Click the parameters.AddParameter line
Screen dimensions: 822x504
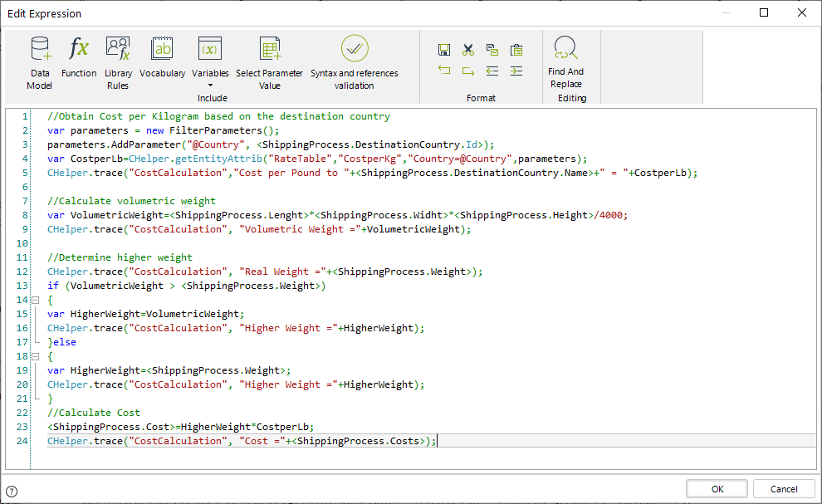271,144
